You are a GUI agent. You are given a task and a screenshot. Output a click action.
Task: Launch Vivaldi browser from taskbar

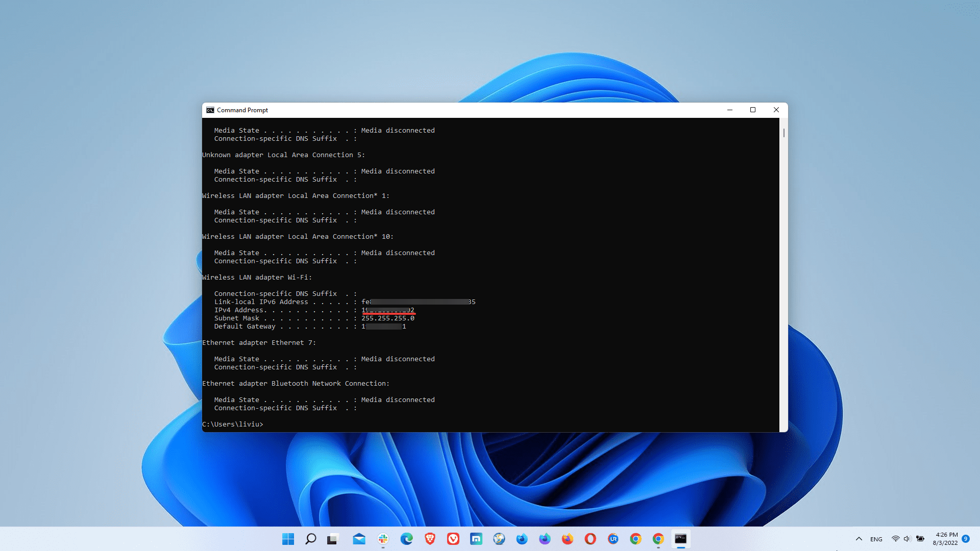pos(453,539)
